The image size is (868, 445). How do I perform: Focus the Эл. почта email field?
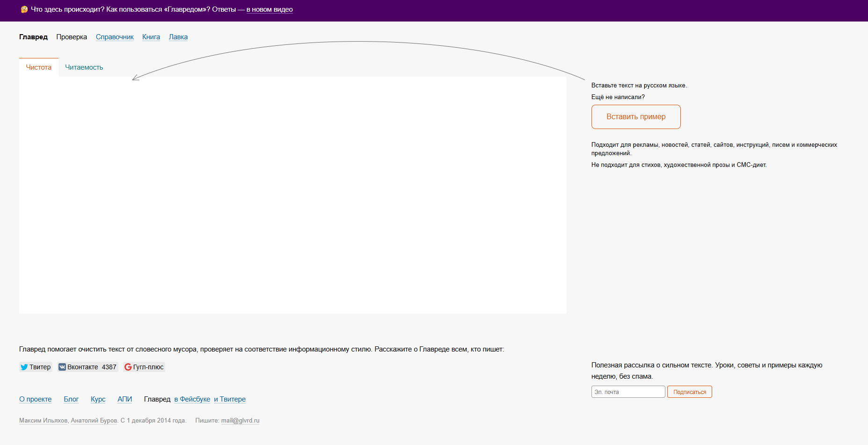pos(628,392)
